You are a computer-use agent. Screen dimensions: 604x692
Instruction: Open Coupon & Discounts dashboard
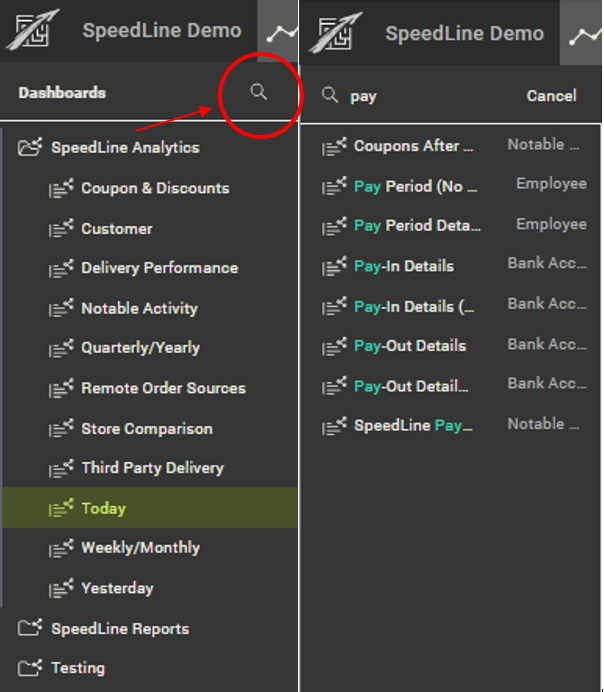tap(155, 188)
